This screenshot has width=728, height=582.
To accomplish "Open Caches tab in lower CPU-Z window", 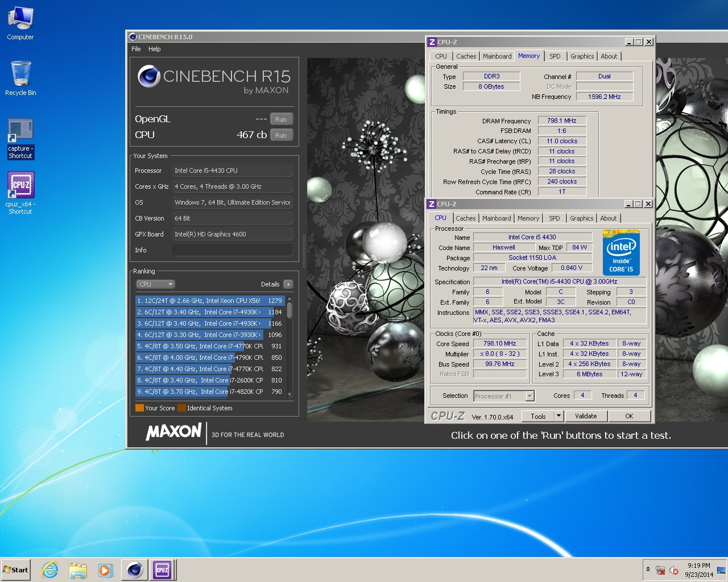I will (466, 218).
